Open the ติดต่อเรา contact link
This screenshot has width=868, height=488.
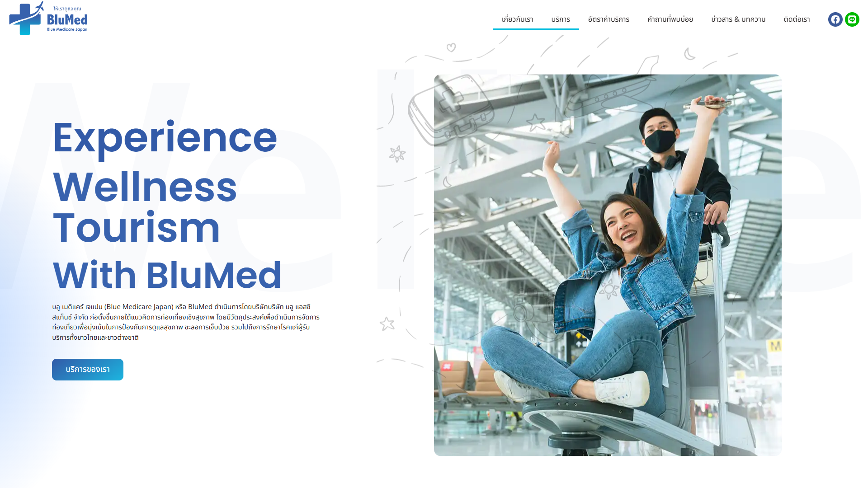797,19
